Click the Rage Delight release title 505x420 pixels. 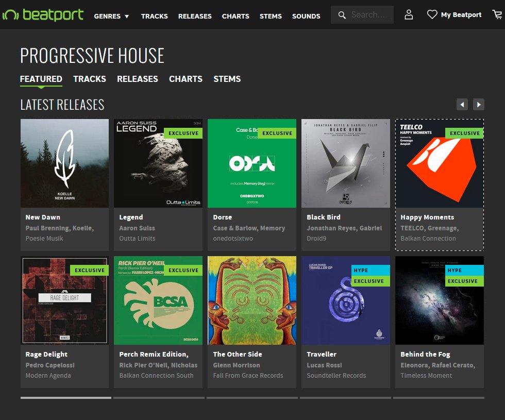click(46, 355)
